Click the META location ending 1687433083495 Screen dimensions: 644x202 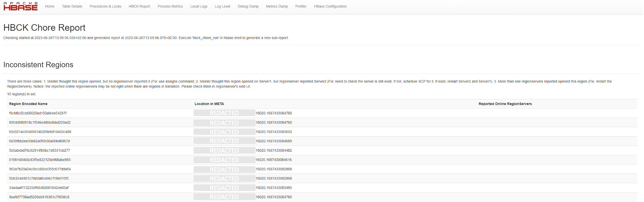pos(243,188)
